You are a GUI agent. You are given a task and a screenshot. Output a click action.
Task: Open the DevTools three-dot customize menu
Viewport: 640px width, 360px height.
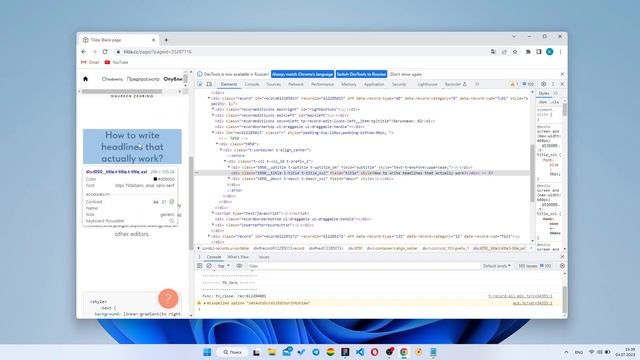[553, 84]
